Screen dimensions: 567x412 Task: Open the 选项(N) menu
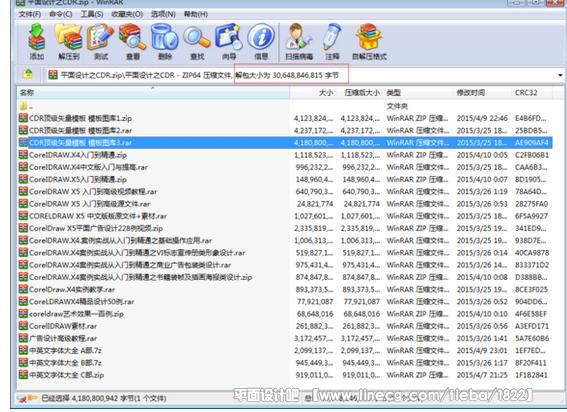coord(163,14)
